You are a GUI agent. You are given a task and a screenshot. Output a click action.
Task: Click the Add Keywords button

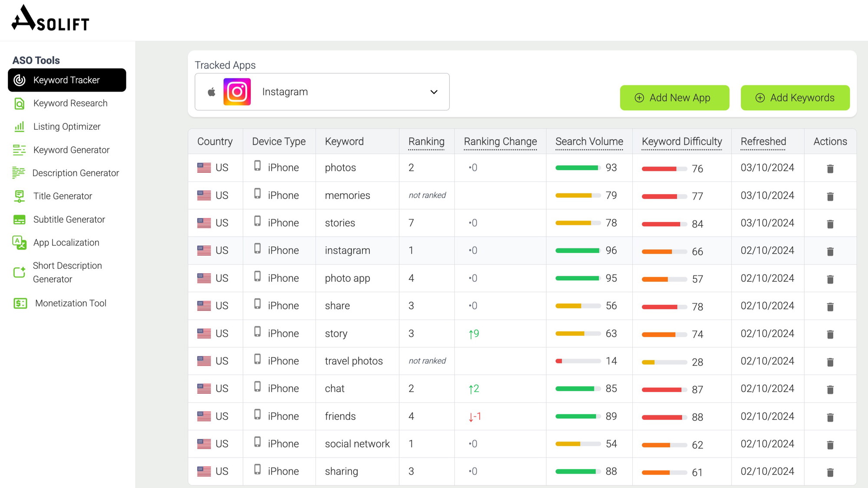click(x=795, y=98)
